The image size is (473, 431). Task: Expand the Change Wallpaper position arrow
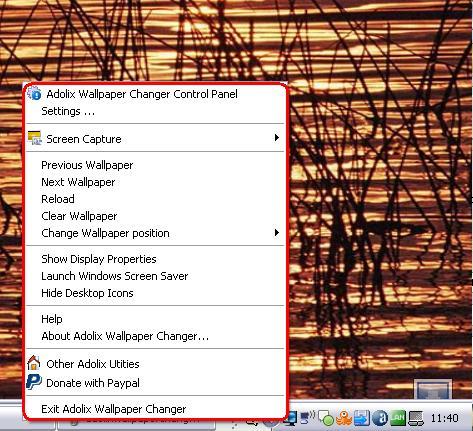276,233
